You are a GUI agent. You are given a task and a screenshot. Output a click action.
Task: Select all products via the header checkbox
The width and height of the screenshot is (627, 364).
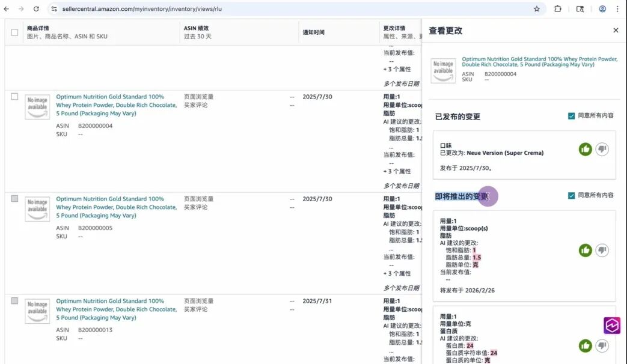[14, 33]
